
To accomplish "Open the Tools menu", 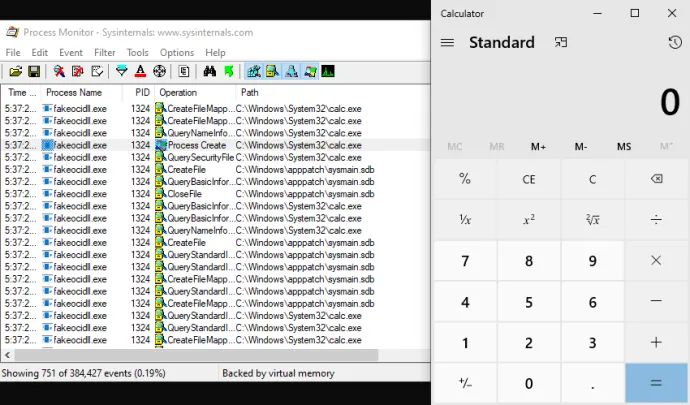I will click(x=137, y=52).
